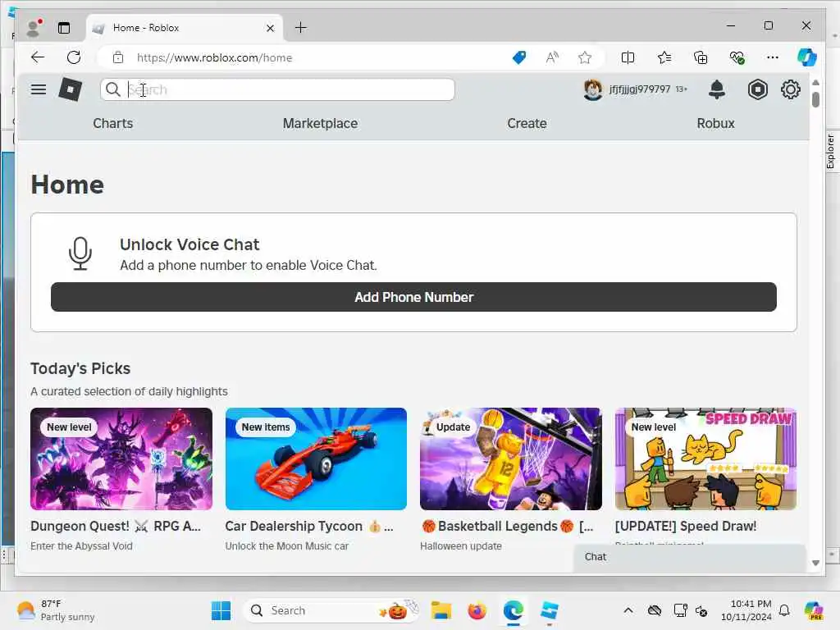The height and width of the screenshot is (630, 840).
Task: Open the [UPDATE!] Speed Draw! title
Action: (686, 526)
